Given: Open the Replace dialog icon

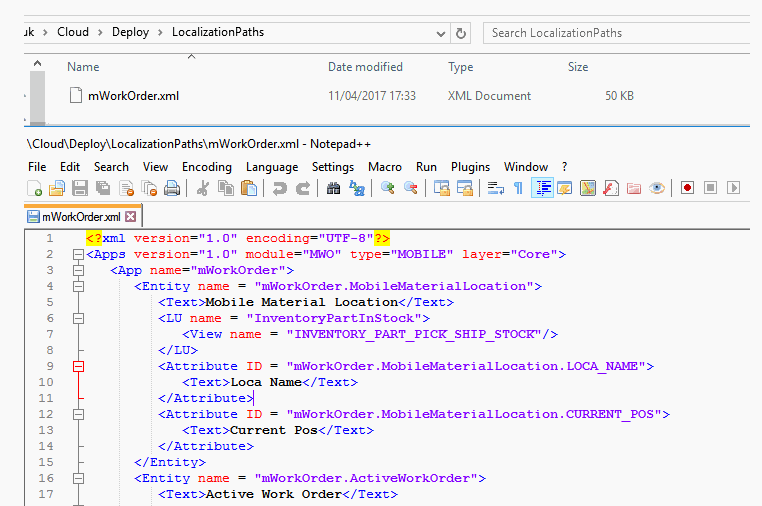Looking at the screenshot, I should click(357, 188).
